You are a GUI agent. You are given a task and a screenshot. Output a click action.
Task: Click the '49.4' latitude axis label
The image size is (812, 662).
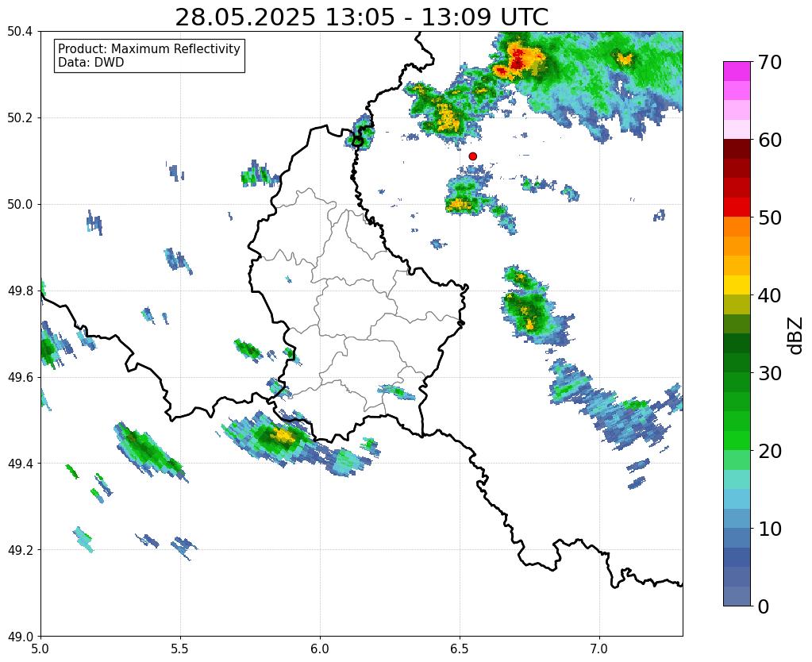pyautogui.click(x=20, y=464)
